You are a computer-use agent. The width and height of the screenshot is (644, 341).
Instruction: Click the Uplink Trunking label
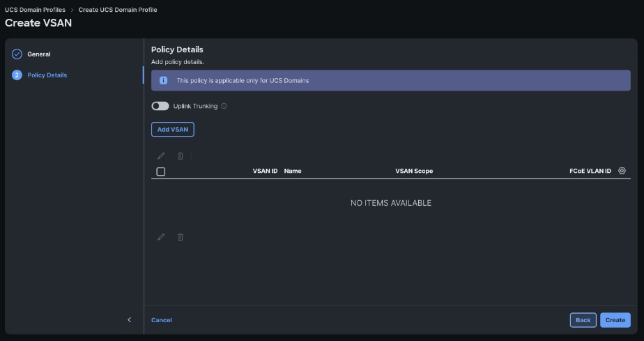195,106
